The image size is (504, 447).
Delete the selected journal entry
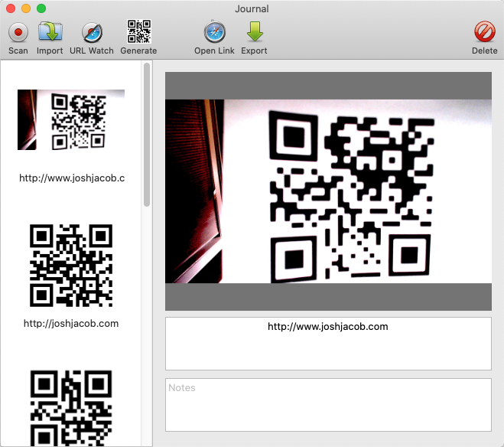[484, 31]
